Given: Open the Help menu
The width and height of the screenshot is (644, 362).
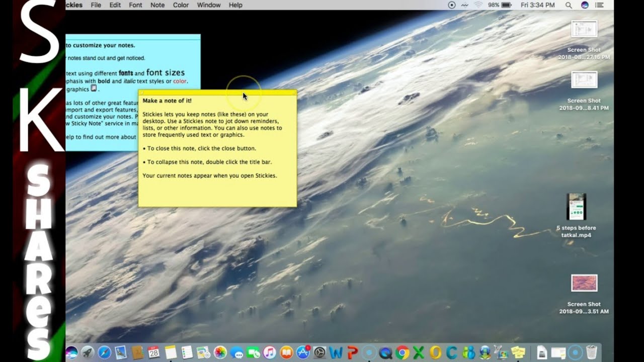Looking at the screenshot, I should pos(235,5).
